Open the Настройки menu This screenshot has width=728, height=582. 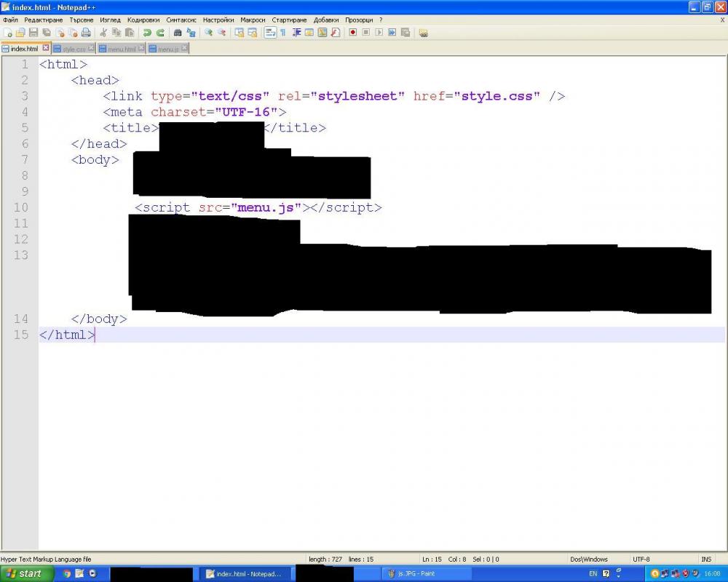[218, 20]
